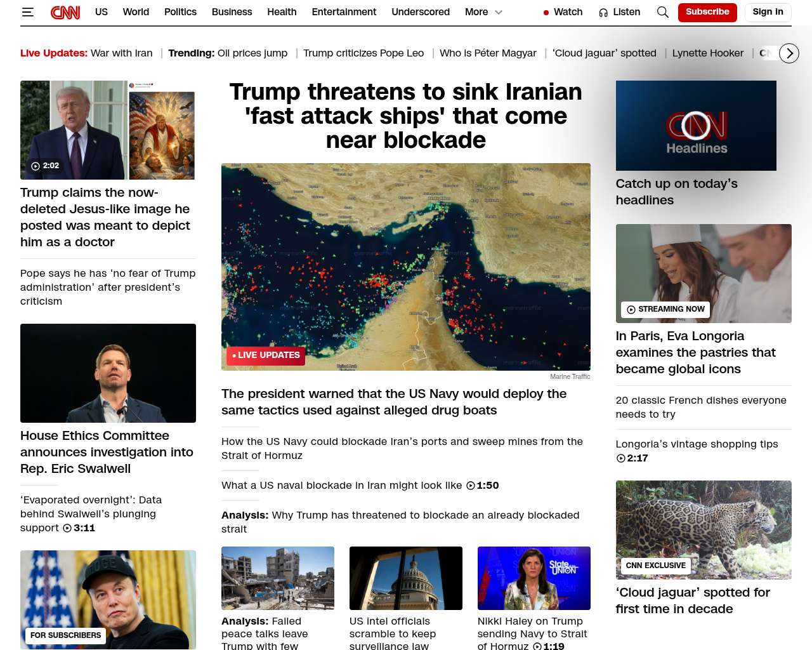812x650 pixels.
Task: Open trending 'Cloud jaguar' spotted link
Action: click(x=605, y=53)
